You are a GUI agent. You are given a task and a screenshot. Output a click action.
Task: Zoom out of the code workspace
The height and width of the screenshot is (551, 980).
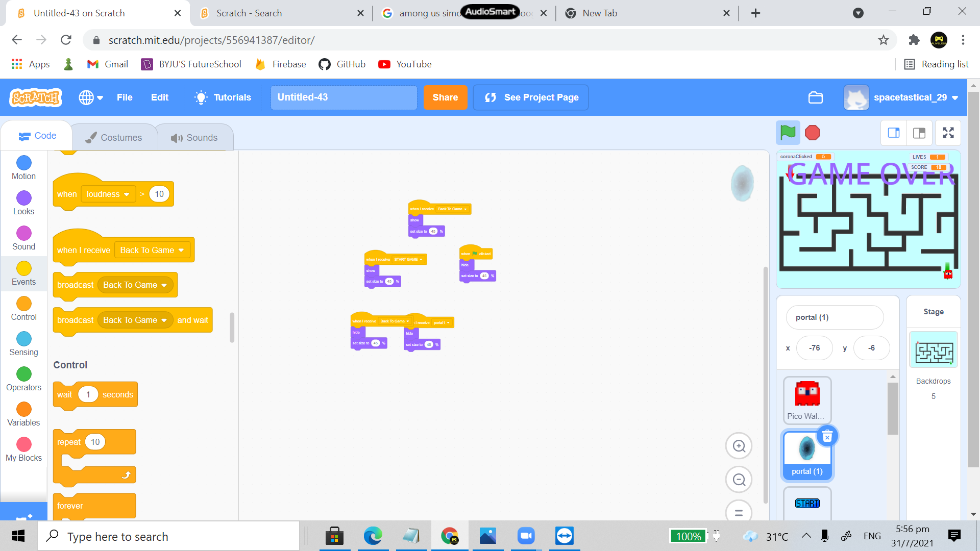coord(739,480)
